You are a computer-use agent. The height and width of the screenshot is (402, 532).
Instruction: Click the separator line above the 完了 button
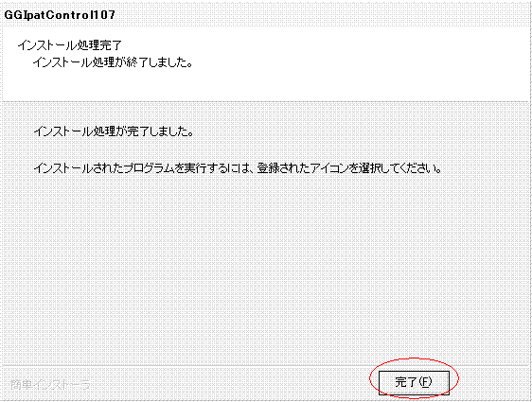tap(266, 366)
